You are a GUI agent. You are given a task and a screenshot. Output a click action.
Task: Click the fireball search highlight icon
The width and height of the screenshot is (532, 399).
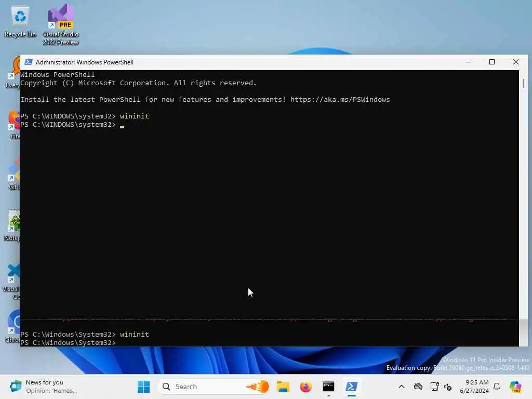(258, 387)
